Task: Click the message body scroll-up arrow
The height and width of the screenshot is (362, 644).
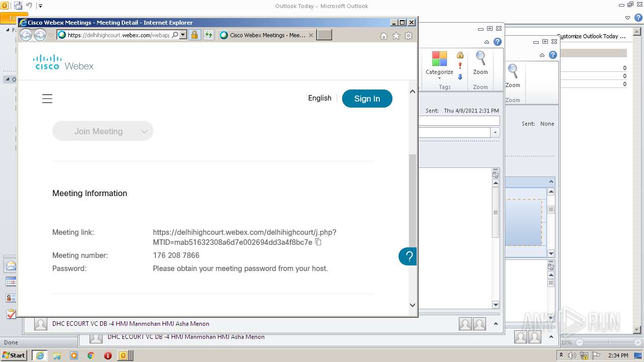Action: point(496,184)
